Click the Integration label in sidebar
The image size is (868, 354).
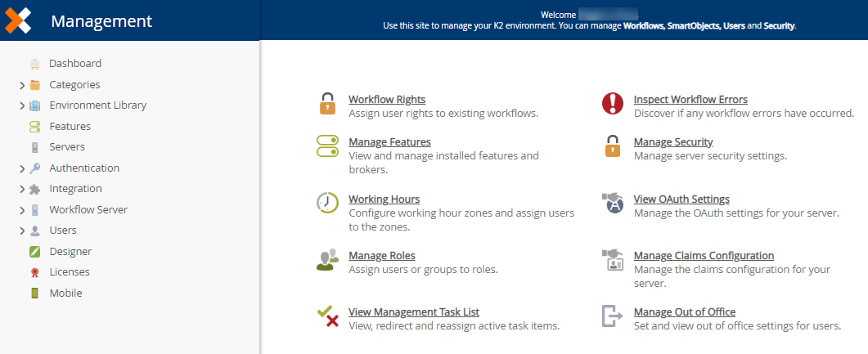(x=76, y=189)
